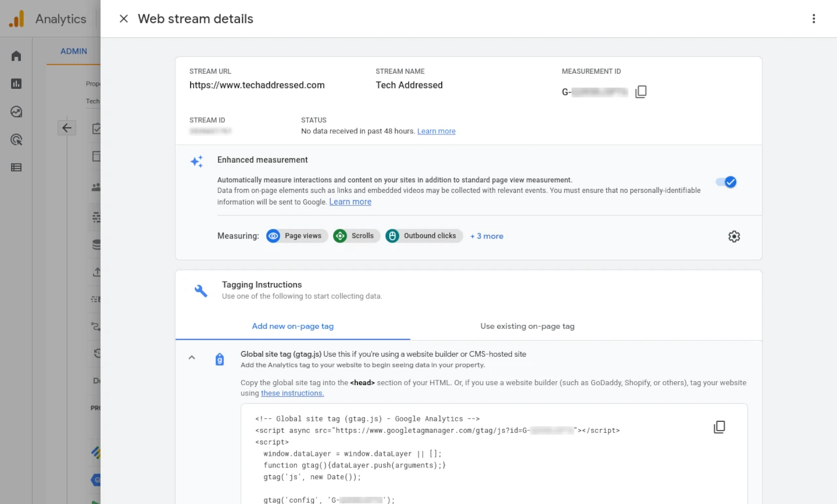
Task: Click the Global site tag icon
Action: coord(220,360)
